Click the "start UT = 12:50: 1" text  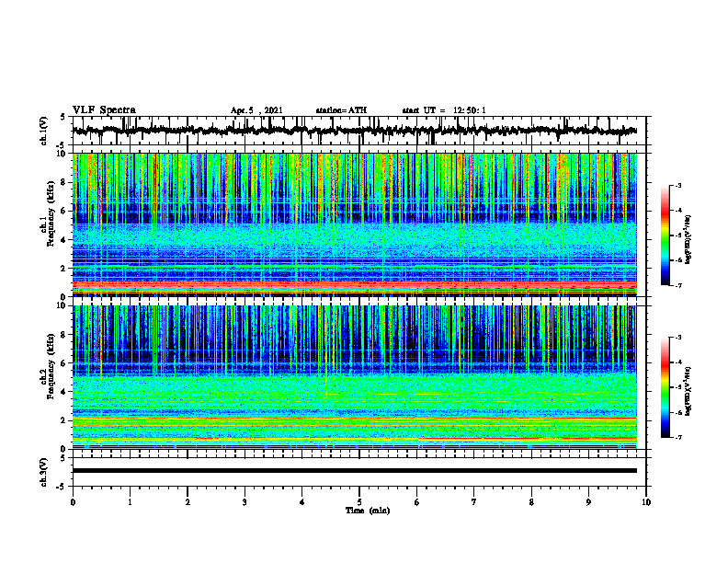[x=444, y=110]
